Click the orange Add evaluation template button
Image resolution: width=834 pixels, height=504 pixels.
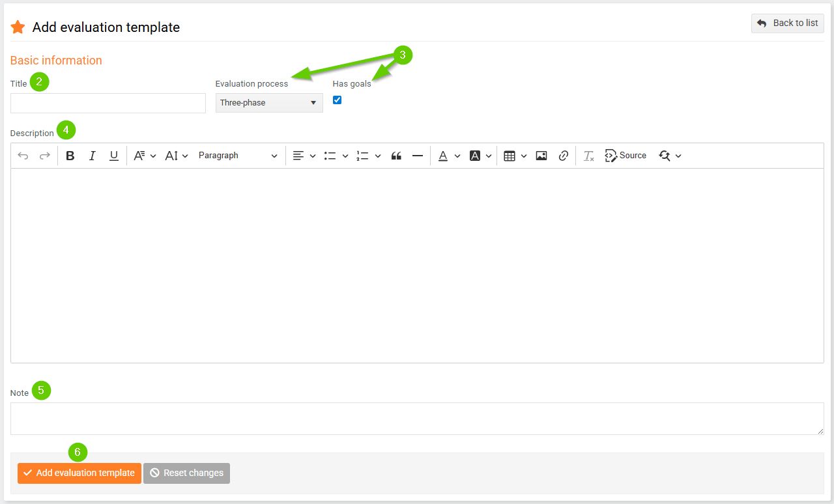pos(79,473)
